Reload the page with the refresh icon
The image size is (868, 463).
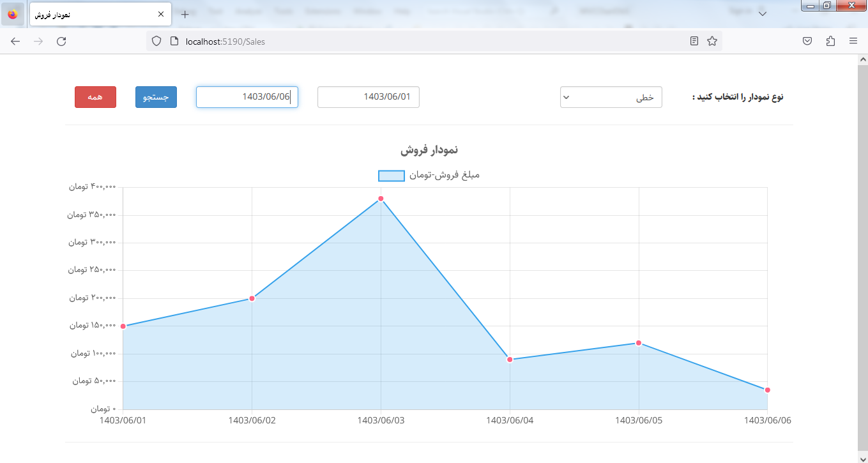pos(61,42)
